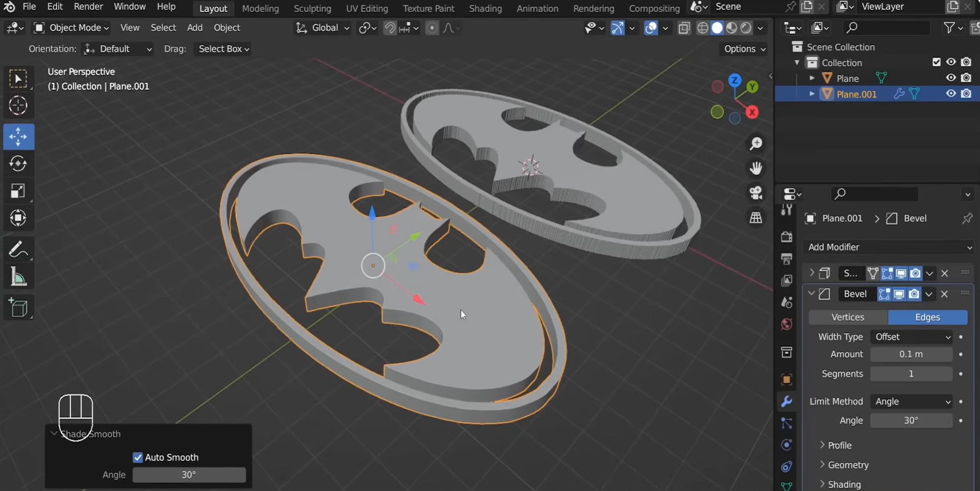Select the Edges bevel mode button
The width and height of the screenshot is (980, 491).
(x=927, y=317)
